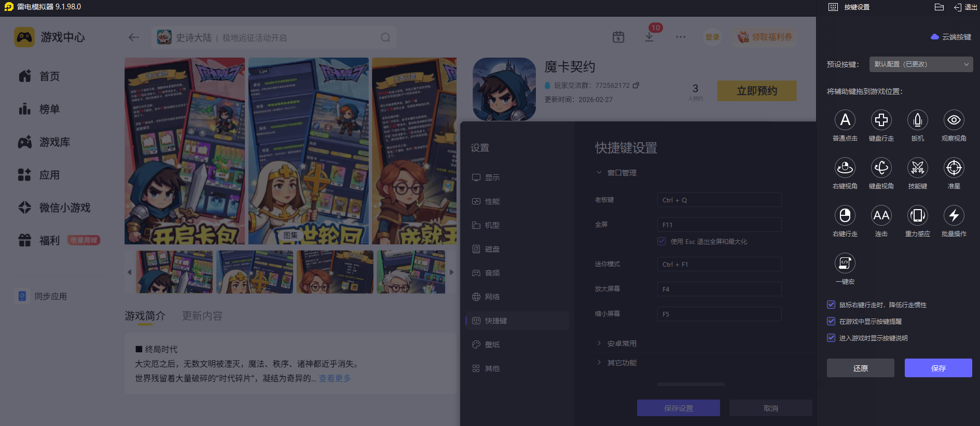
Task: Show previous screenshot thumbnails arrow
Action: coord(129,272)
